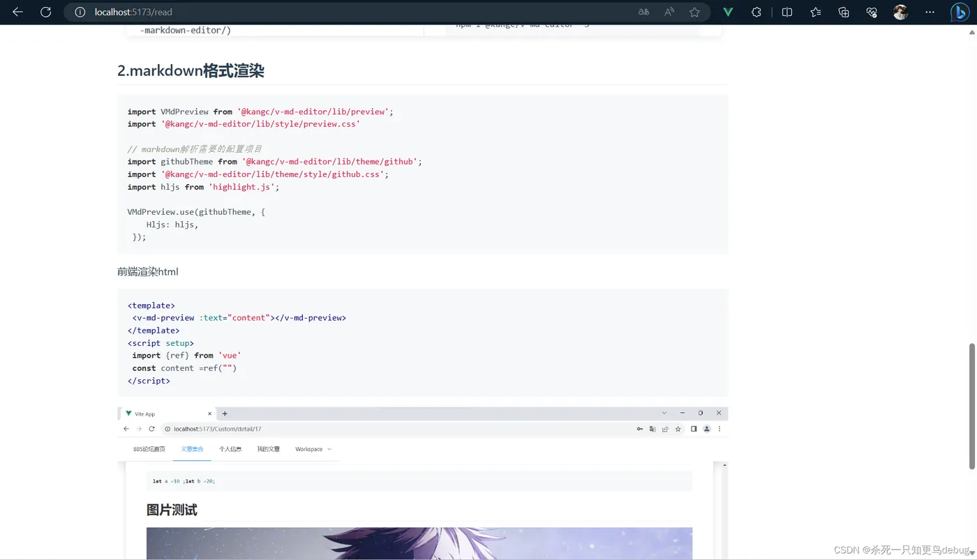Open the Settings and more ellipsis menu
Image resolution: width=977 pixels, height=560 pixels.
pos(930,12)
